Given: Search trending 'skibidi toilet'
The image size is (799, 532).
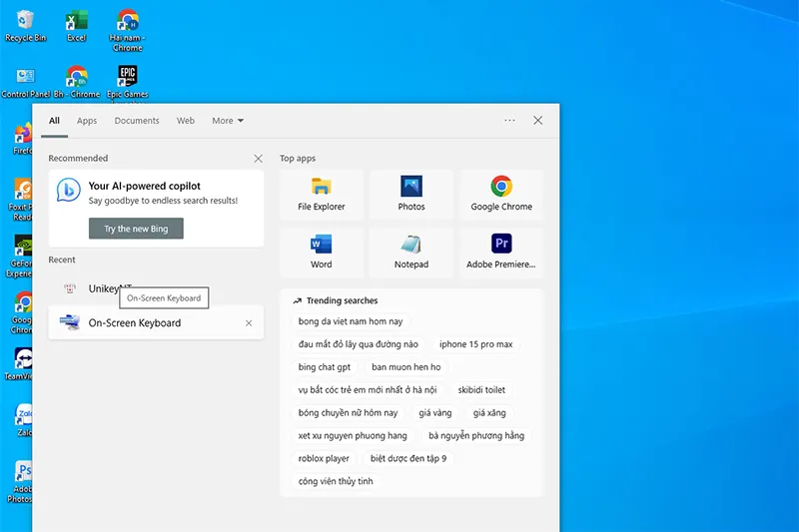Looking at the screenshot, I should coord(481,390).
